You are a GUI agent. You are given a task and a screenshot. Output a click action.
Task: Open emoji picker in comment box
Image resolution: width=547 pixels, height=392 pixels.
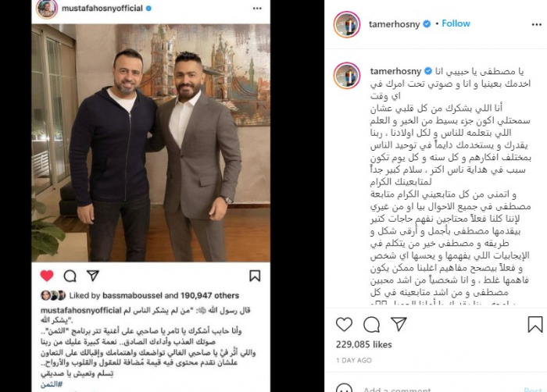click(x=345, y=389)
